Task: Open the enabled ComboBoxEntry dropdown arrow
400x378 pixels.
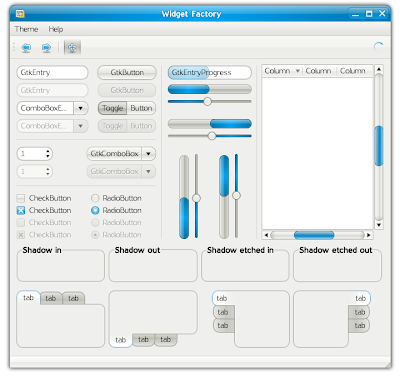Action: click(81, 108)
